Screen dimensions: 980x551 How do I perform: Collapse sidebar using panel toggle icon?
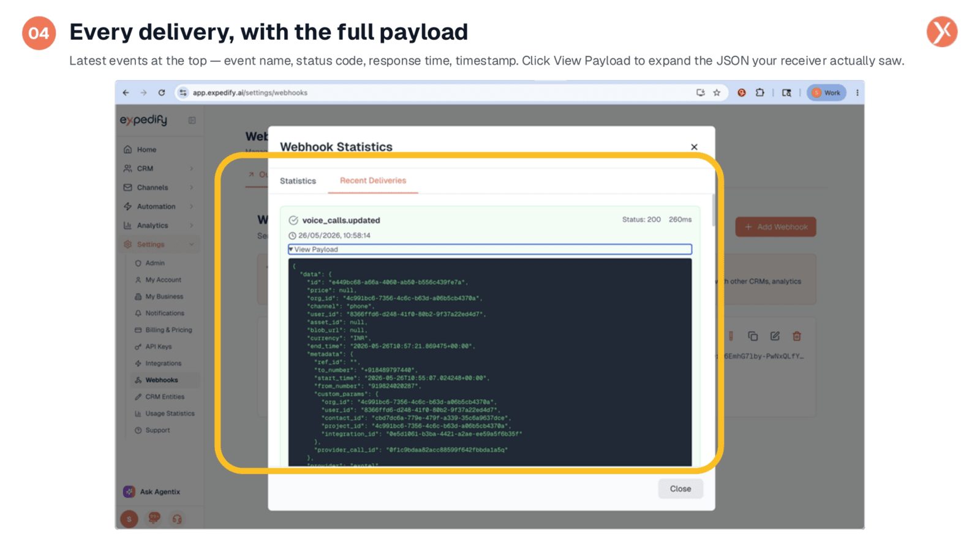tap(192, 121)
